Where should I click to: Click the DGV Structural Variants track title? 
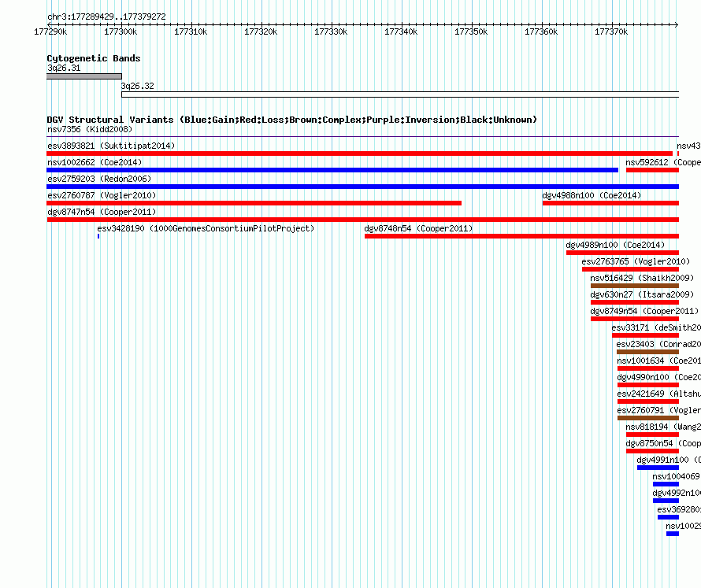(x=291, y=120)
